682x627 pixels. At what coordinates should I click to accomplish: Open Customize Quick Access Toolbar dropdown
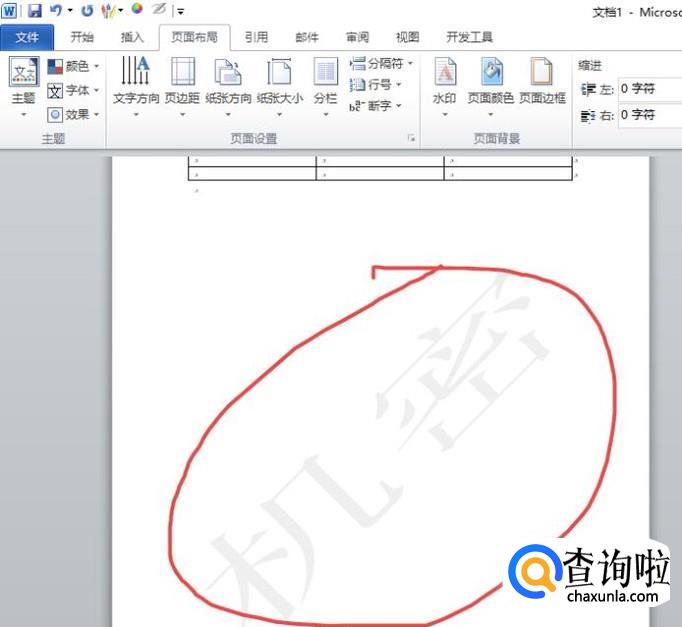(181, 11)
